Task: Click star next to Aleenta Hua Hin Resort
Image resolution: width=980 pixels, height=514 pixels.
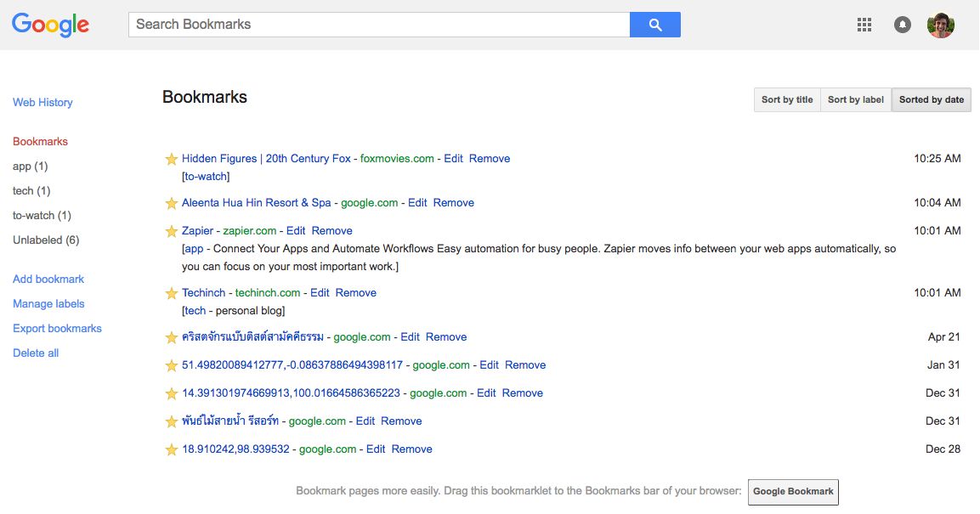Action: tap(172, 203)
